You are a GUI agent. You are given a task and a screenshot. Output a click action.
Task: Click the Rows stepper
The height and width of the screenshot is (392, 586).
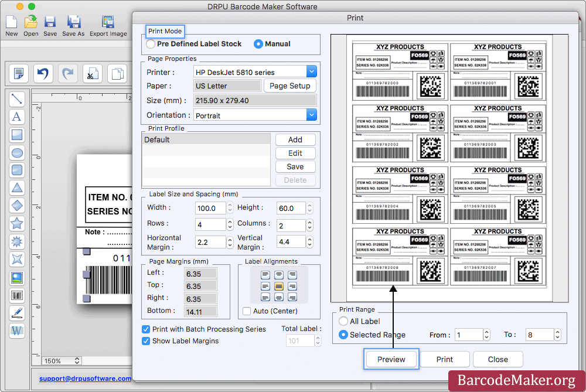coord(230,224)
